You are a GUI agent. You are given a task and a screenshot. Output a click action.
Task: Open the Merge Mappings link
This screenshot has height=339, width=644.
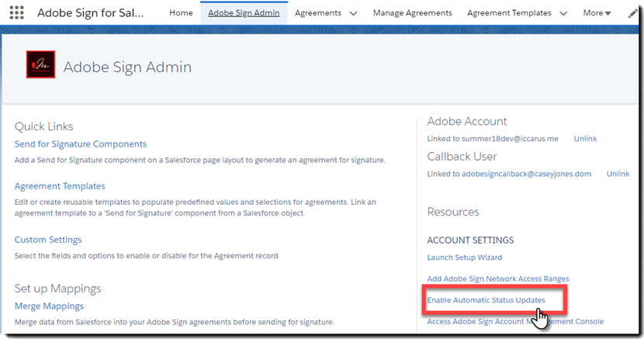tap(49, 306)
